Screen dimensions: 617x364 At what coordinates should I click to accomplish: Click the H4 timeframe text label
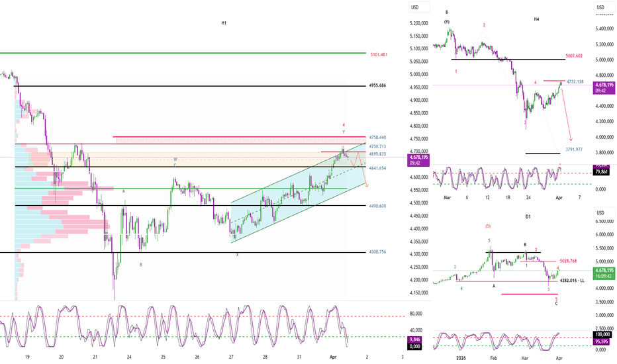pos(536,19)
